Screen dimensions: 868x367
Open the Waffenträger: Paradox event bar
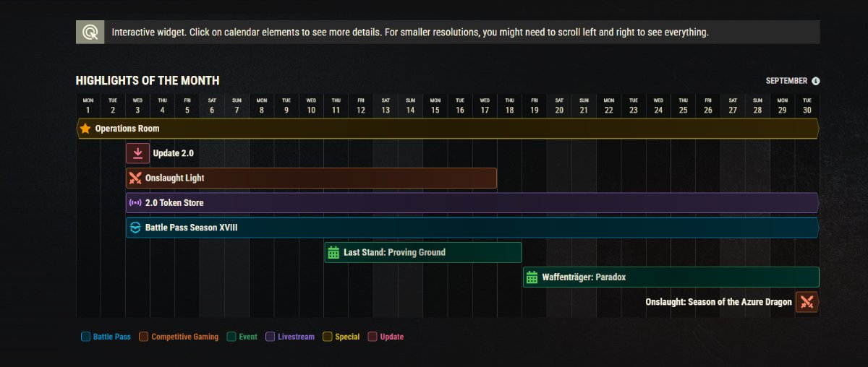click(x=671, y=277)
